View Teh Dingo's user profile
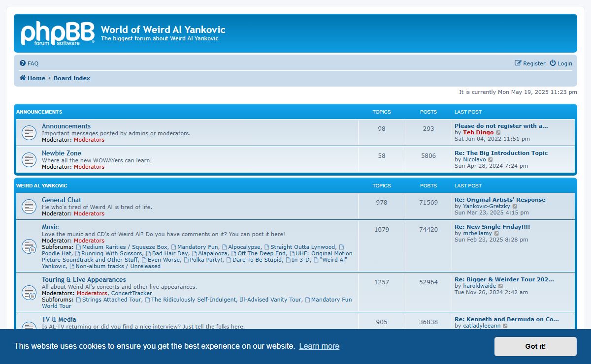 [478, 132]
